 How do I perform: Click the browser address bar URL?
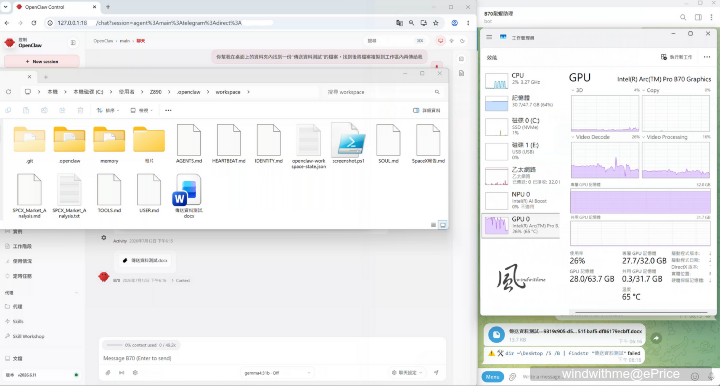click(149, 22)
